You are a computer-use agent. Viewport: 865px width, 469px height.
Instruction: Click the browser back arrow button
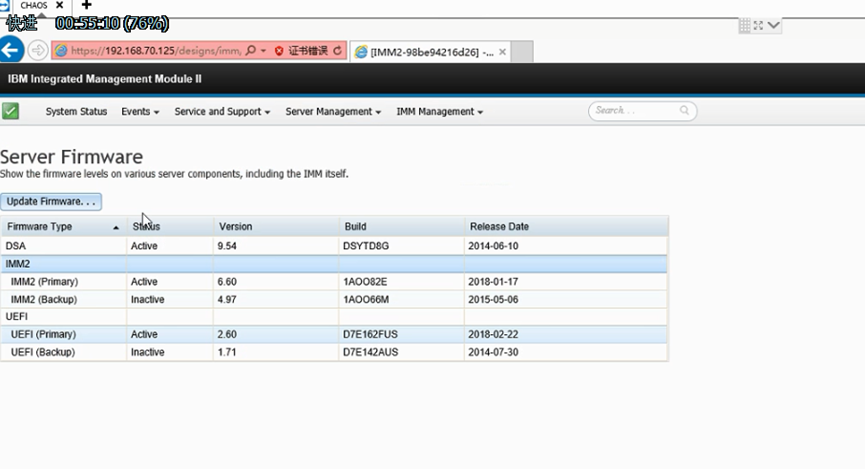click(x=12, y=51)
